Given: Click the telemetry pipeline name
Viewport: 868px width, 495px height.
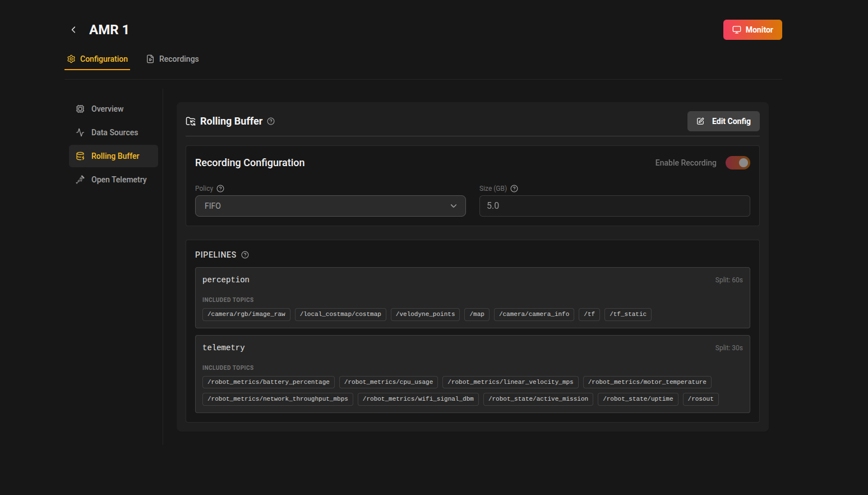Looking at the screenshot, I should click(224, 347).
